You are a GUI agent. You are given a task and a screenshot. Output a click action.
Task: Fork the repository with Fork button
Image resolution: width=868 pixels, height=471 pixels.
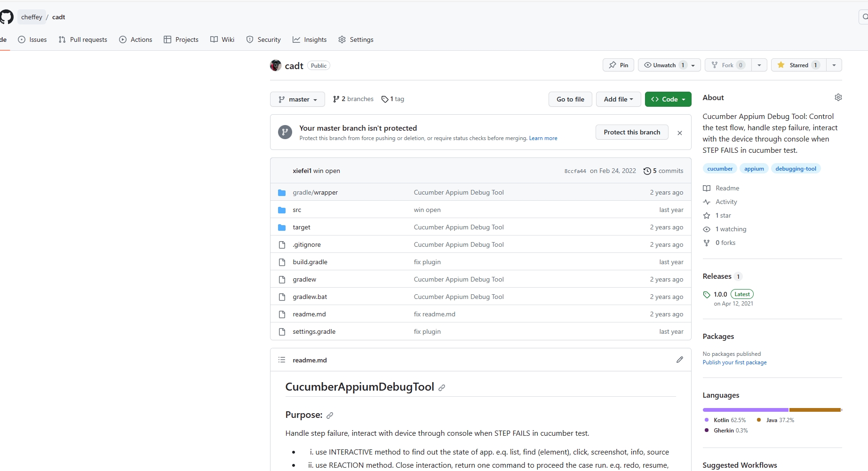728,65
